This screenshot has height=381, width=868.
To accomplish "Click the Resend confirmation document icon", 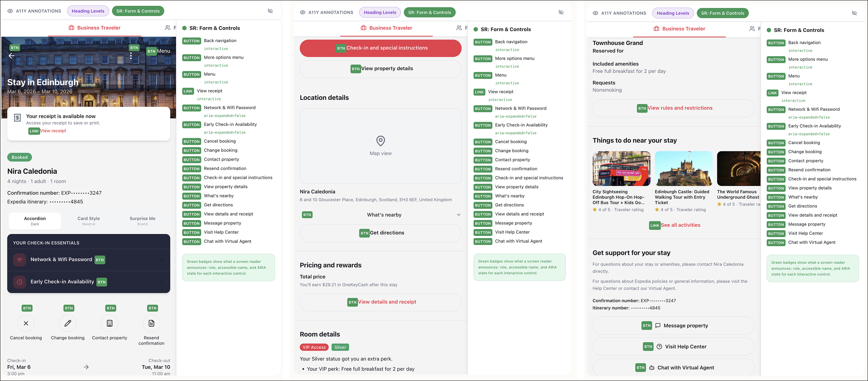I will click(151, 323).
